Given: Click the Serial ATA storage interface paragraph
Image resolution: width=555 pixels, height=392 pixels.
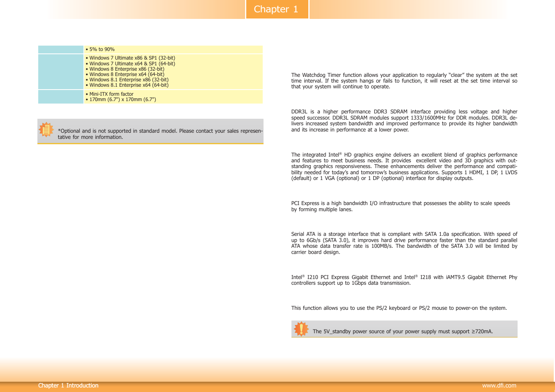Looking at the screenshot, I should (x=404, y=243).
